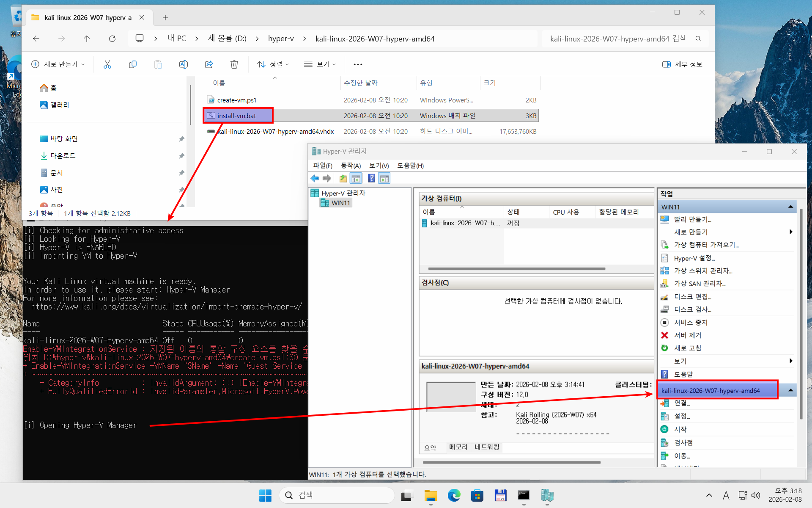Screen dimensions: 812x508
Task: Go up one folder level in Explorer
Action: [x=87, y=39]
